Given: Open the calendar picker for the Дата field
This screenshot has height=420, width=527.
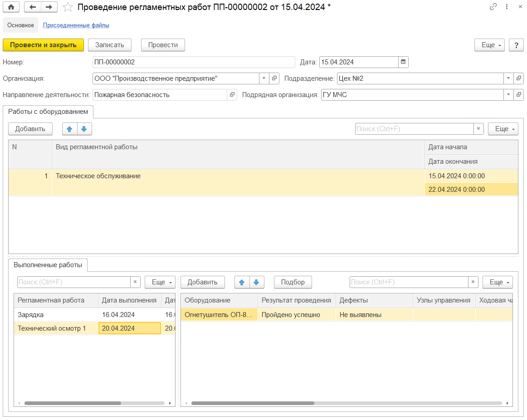Looking at the screenshot, I should [403, 62].
